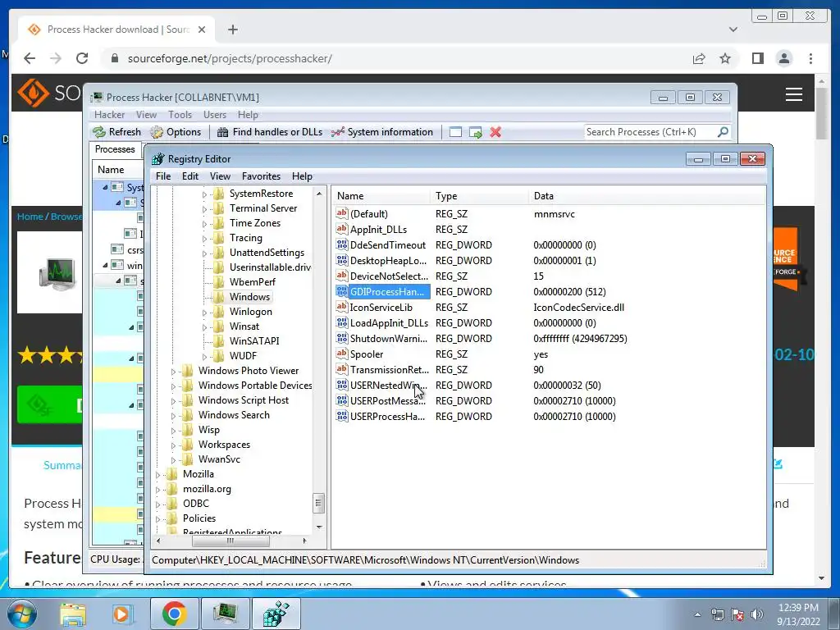Expand the ODBC registry key
The height and width of the screenshot is (630, 840).
[157, 504]
